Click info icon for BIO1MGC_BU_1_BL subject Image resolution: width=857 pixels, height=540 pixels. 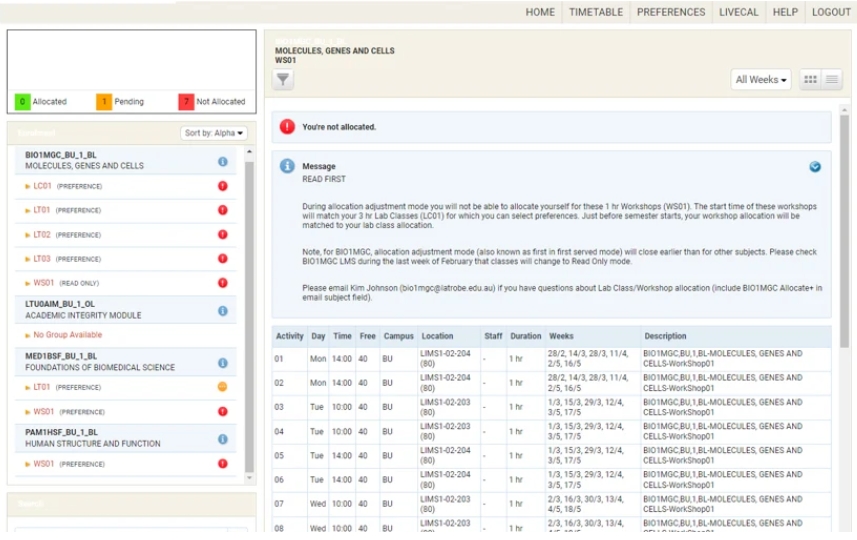click(222, 161)
